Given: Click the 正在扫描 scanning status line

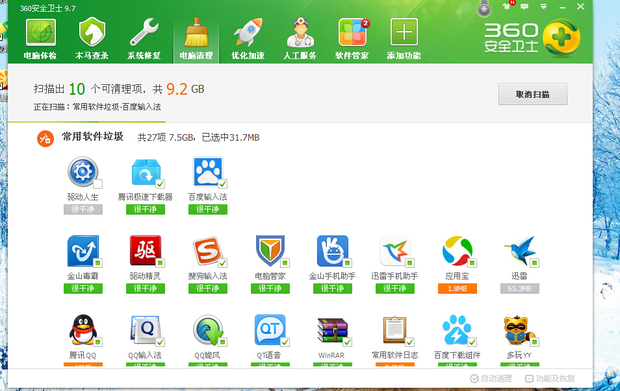Looking at the screenshot, I should (x=97, y=107).
